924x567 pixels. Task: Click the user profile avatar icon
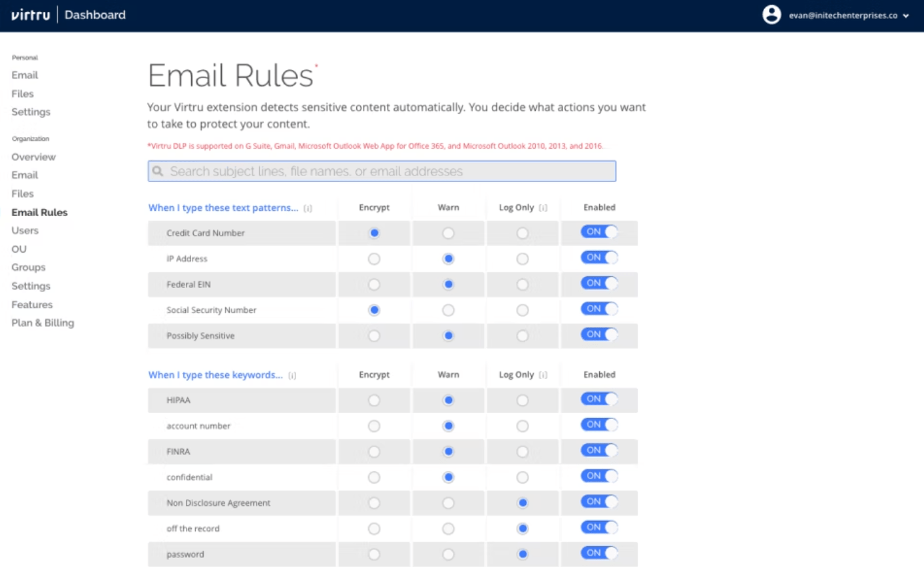pos(771,15)
